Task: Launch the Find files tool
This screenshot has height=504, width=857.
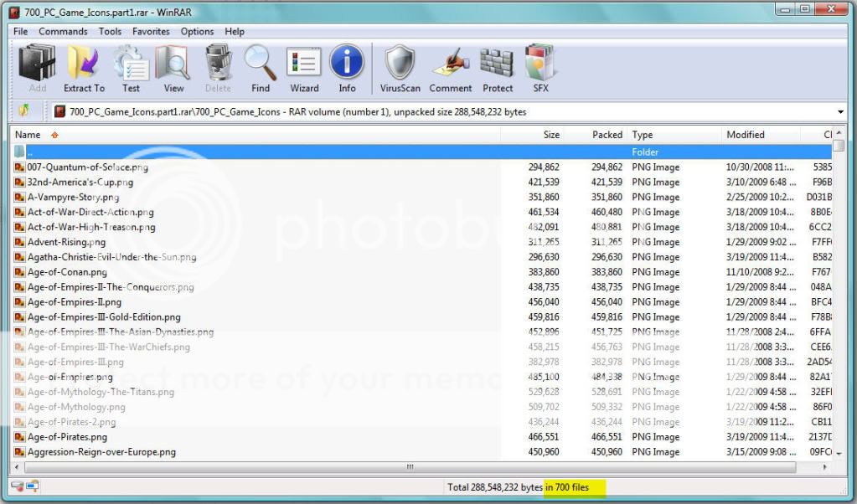Action: pos(261,69)
